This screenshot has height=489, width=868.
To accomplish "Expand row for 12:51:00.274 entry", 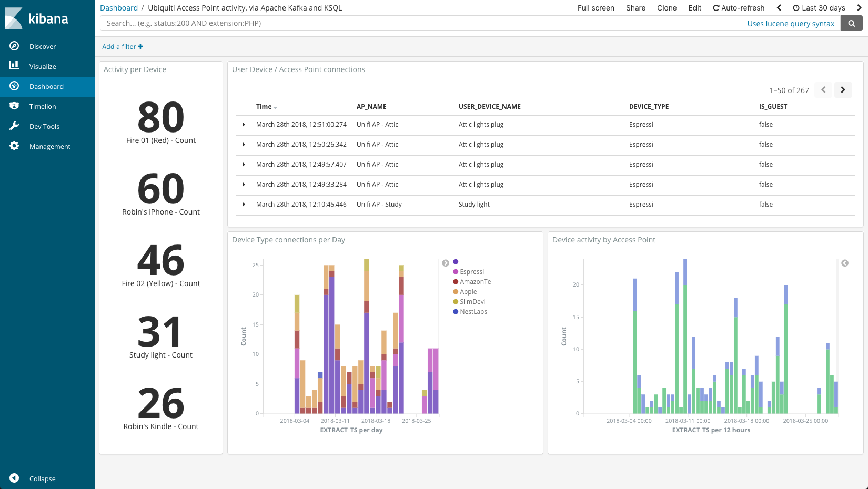I will click(244, 125).
